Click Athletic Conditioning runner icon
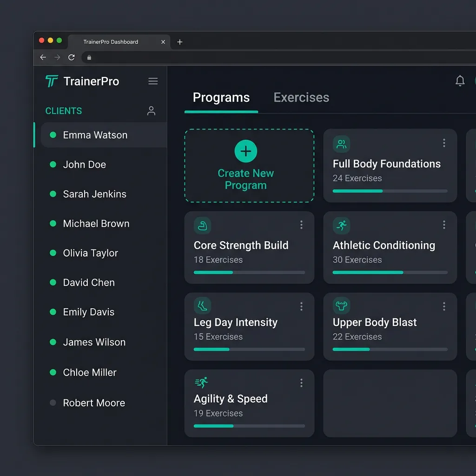This screenshot has width=476, height=476. pos(341,225)
